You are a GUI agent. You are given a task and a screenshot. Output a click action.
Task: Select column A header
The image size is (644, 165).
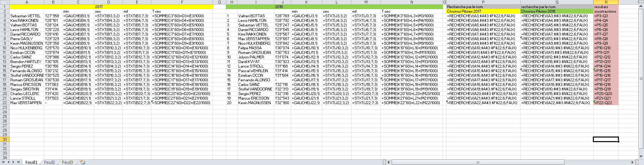27,2
